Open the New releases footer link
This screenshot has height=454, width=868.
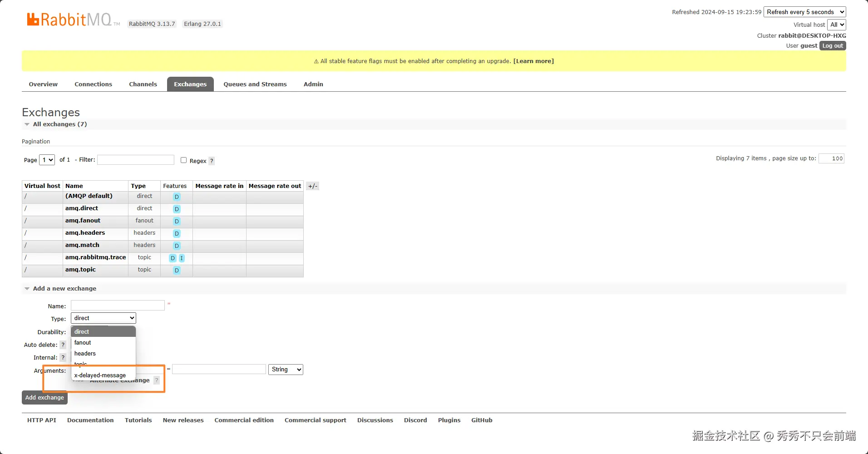tap(183, 420)
